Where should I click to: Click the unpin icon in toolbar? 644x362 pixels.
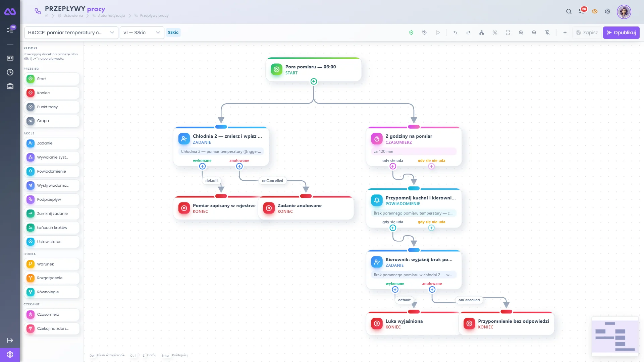[547, 33]
